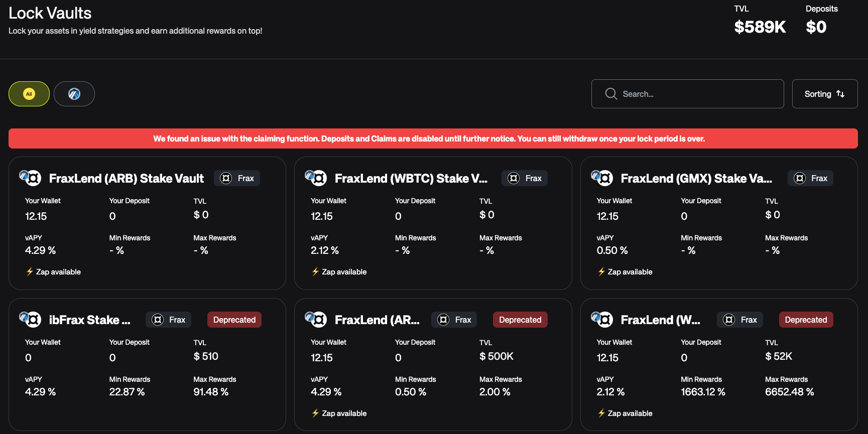Click Deprecated badge on ibFrax Stake vault
868x434 pixels.
tap(234, 320)
